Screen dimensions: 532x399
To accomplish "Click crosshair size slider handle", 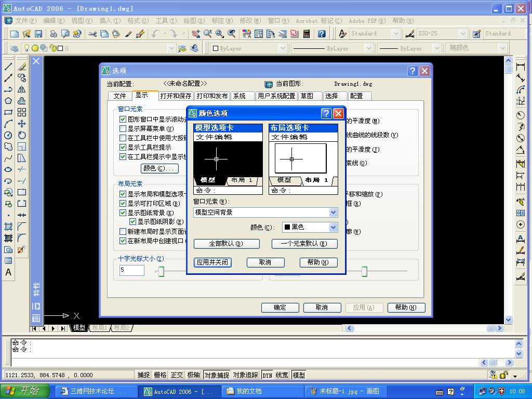I will point(161,271).
